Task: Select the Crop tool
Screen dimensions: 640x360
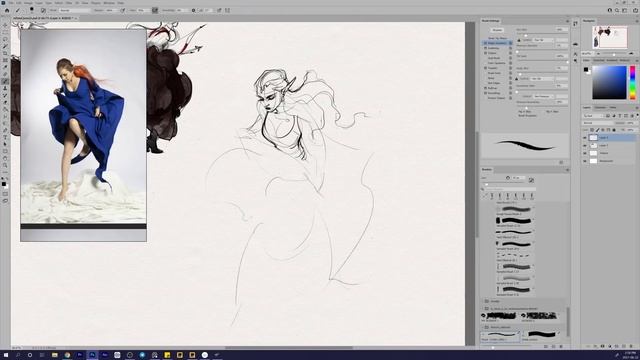Action: click(x=5, y=53)
